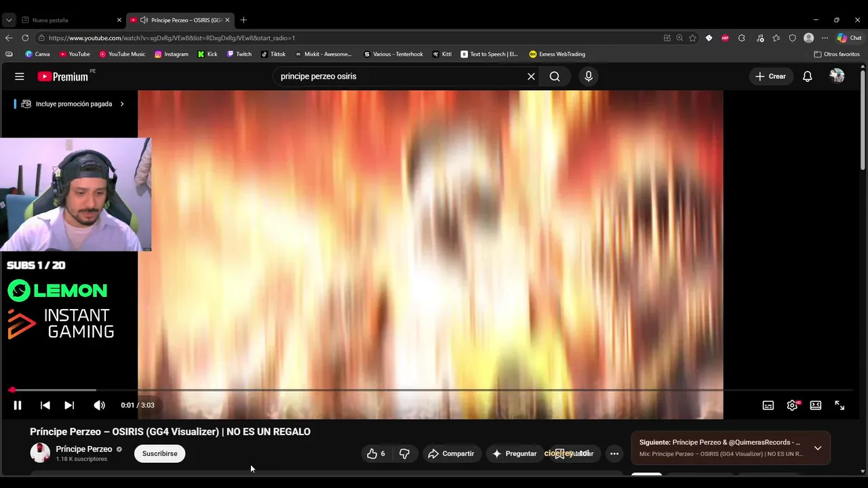Open the YouTube Music bookmark
868x488 pixels.
click(122, 54)
